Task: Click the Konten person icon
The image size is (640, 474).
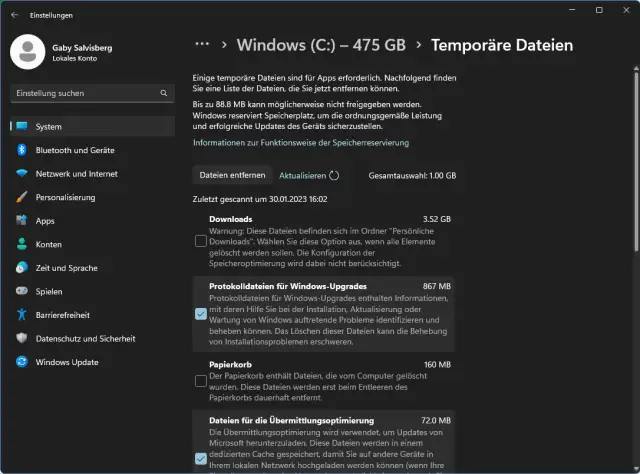Action: 21,244
